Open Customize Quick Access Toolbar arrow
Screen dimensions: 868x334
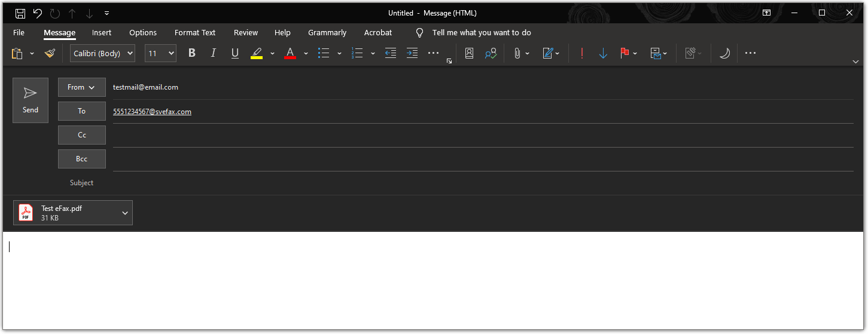[106, 13]
